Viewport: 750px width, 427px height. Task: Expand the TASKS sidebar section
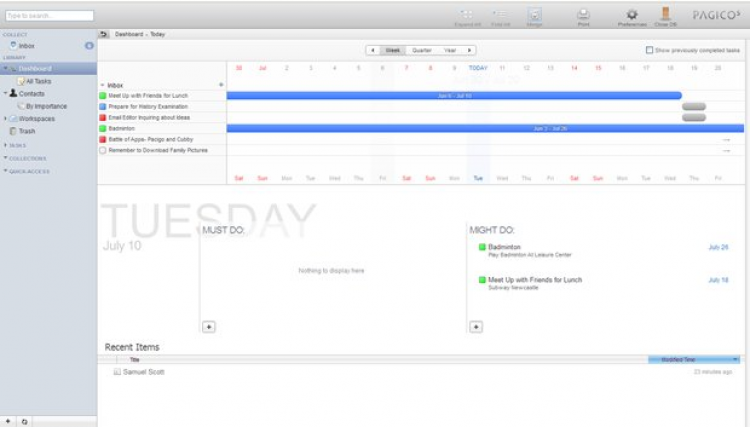pyautogui.click(x=5, y=145)
